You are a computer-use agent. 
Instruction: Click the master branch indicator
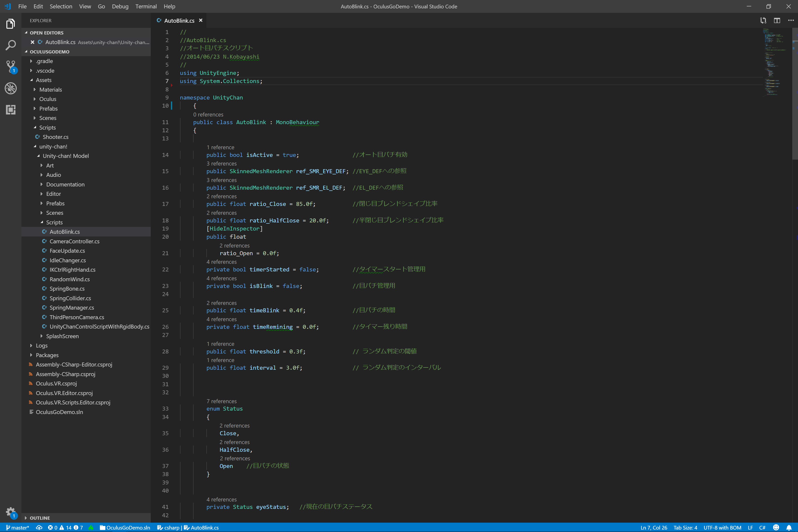18,528
